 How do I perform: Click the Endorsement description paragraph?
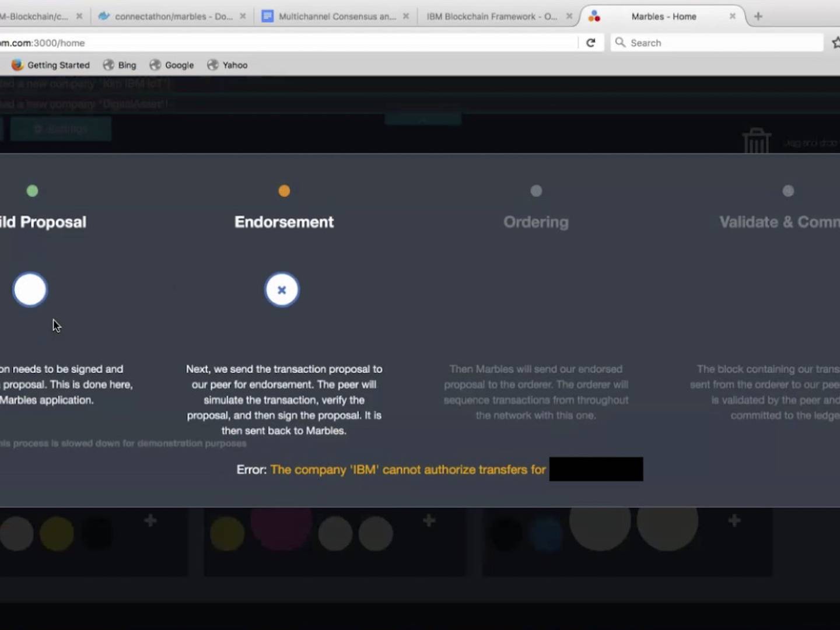point(284,400)
